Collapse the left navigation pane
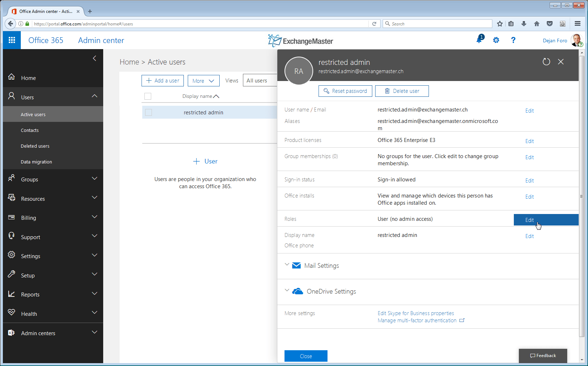This screenshot has height=366, width=588. (95, 58)
